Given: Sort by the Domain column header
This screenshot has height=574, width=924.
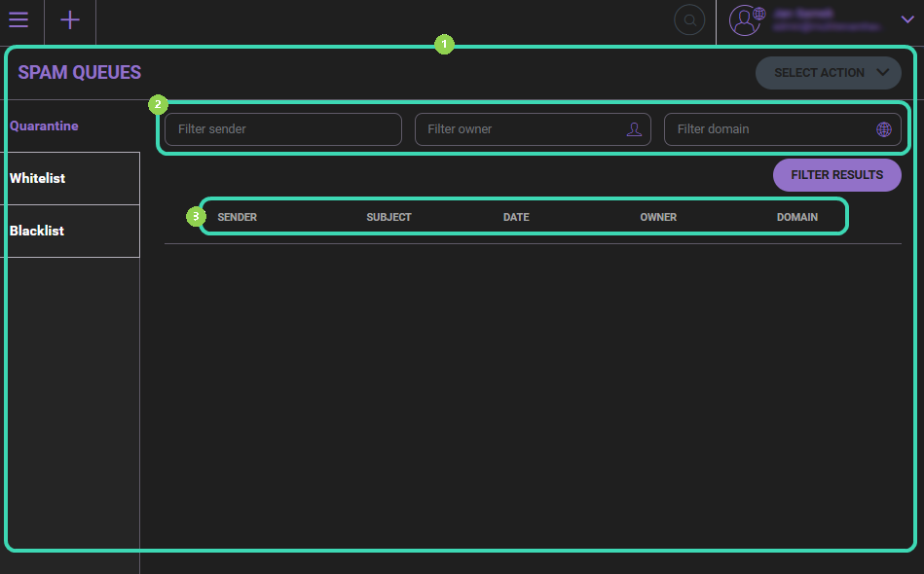Looking at the screenshot, I should [x=796, y=217].
